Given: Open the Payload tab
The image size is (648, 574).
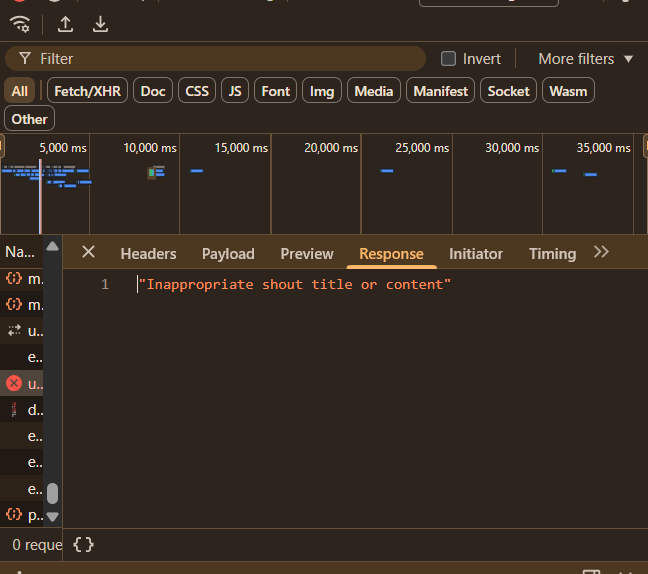Looking at the screenshot, I should 228,254.
